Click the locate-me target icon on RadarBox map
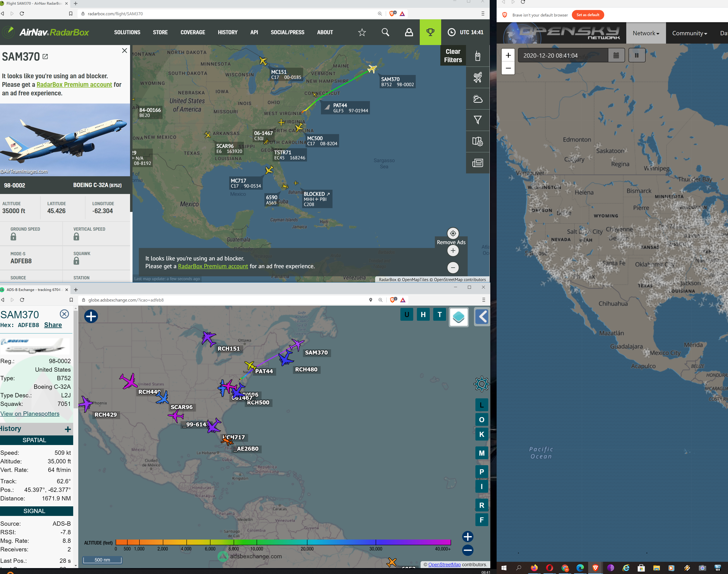Image resolution: width=728 pixels, height=574 pixels. pyautogui.click(x=453, y=233)
